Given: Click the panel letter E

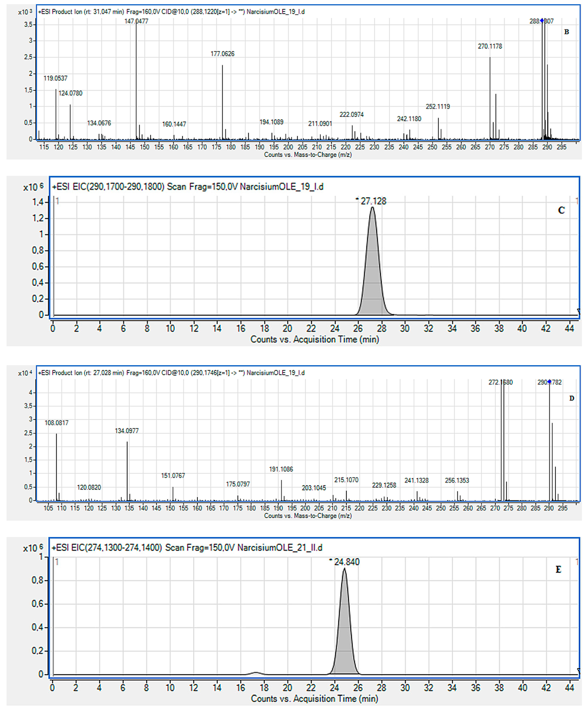Looking at the screenshot, I should tap(558, 569).
